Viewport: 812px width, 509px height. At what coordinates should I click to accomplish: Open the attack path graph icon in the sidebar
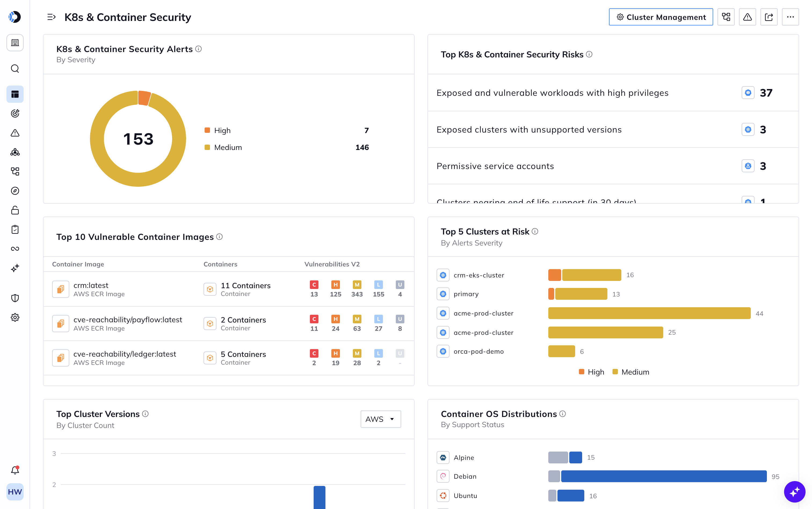pyautogui.click(x=15, y=152)
